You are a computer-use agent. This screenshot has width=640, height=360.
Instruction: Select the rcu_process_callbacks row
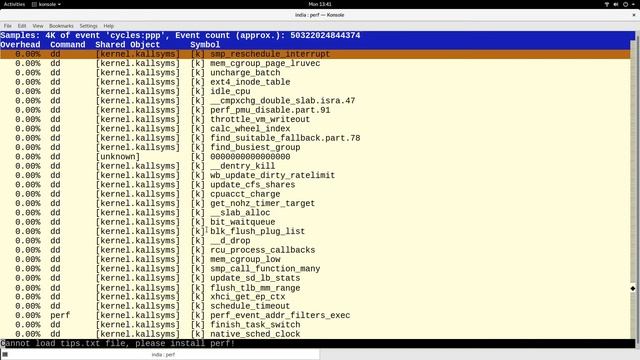(x=315, y=250)
